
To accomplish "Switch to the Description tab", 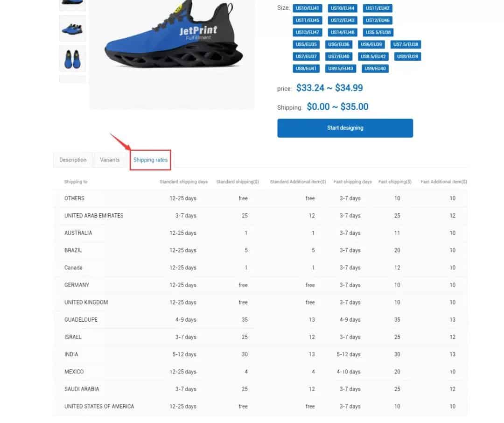I will [73, 160].
